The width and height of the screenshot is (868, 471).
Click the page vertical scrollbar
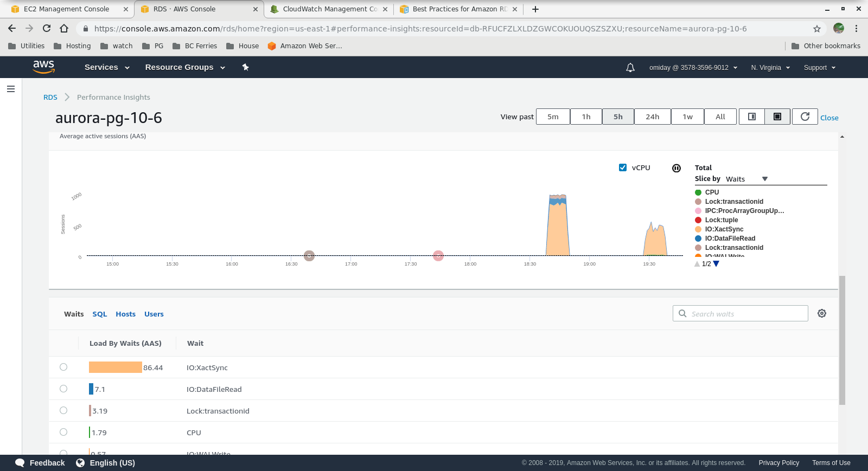click(x=842, y=340)
